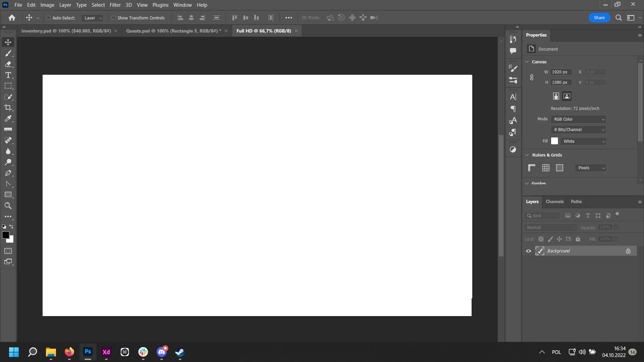Select the Brush tool
Viewport: 644px width, 362px height.
pyautogui.click(x=8, y=53)
